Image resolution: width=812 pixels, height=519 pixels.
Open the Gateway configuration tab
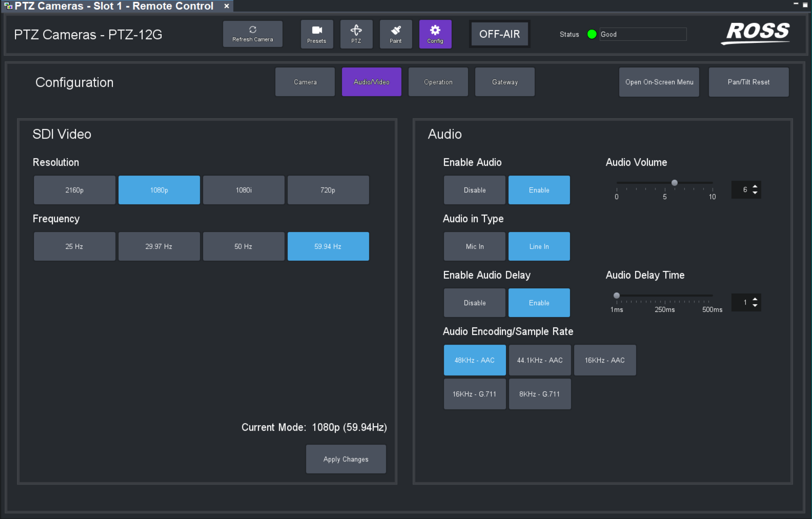click(x=504, y=82)
